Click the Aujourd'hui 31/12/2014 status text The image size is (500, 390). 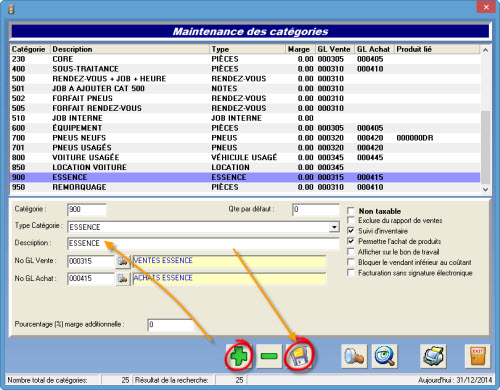point(455,380)
